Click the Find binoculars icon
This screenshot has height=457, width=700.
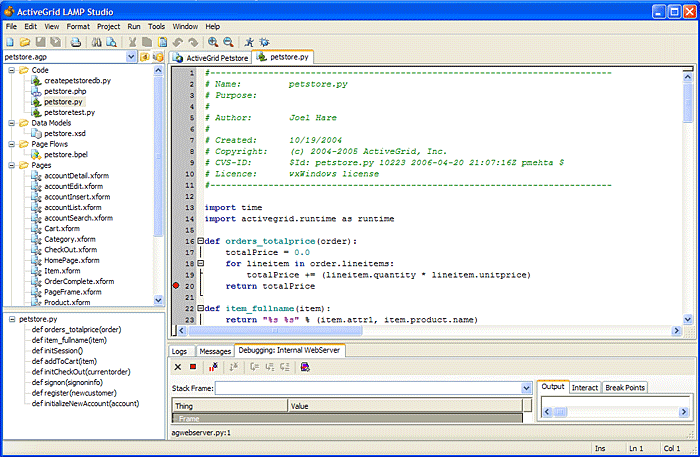pyautogui.click(x=96, y=42)
